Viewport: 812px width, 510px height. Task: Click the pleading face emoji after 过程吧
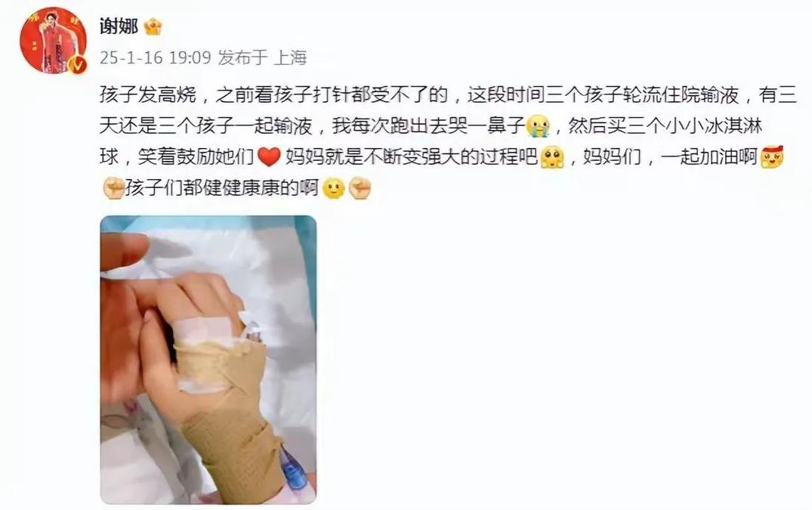(x=551, y=157)
